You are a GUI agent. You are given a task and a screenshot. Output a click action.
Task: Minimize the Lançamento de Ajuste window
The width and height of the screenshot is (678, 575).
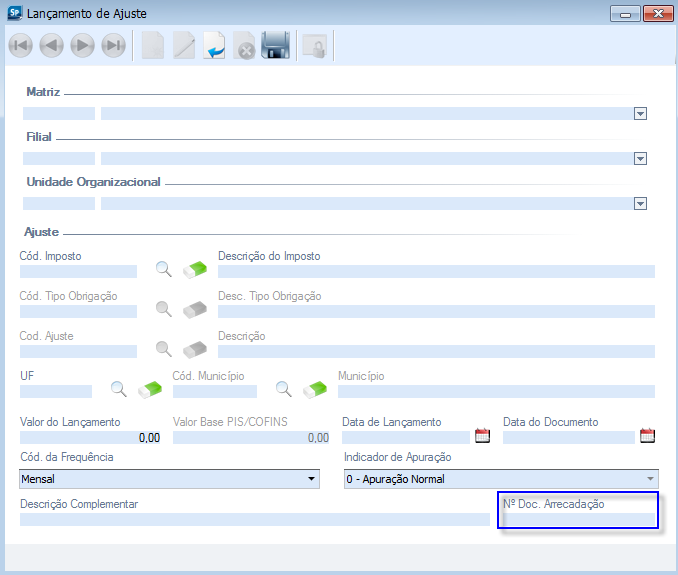click(x=625, y=14)
